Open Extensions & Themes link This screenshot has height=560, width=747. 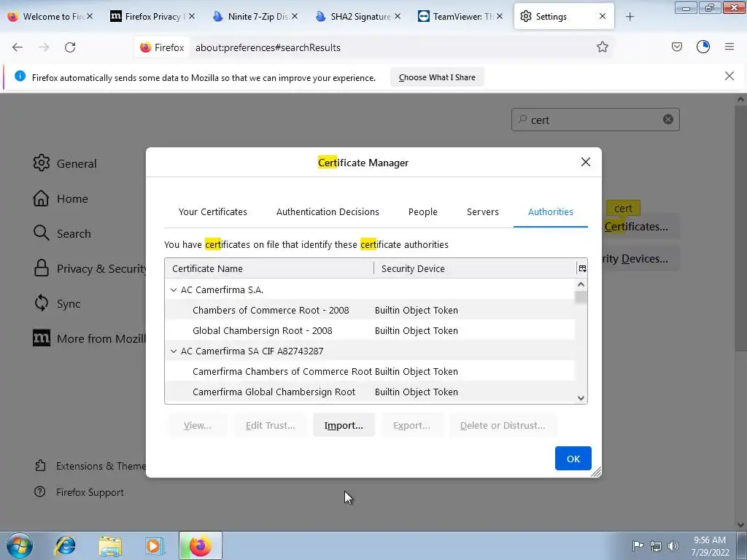pyautogui.click(x=90, y=466)
